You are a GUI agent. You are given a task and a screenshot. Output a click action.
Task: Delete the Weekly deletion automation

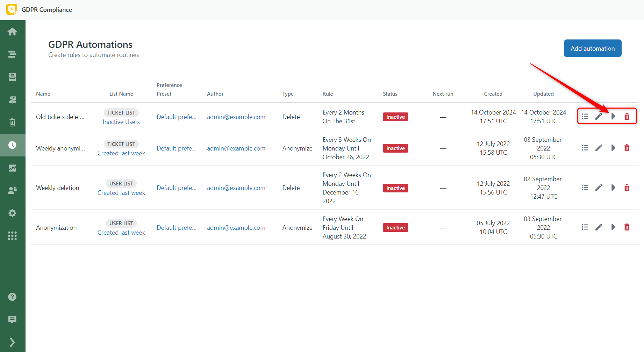coord(627,188)
